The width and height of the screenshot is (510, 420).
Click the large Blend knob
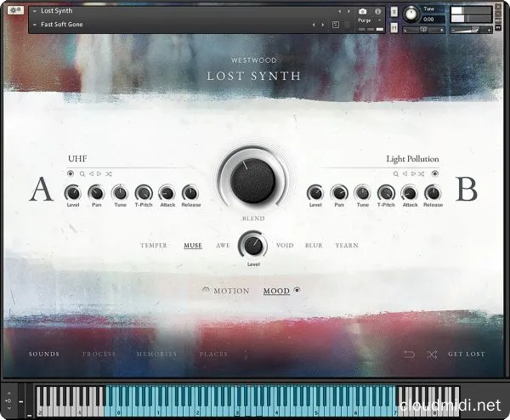[x=252, y=180]
